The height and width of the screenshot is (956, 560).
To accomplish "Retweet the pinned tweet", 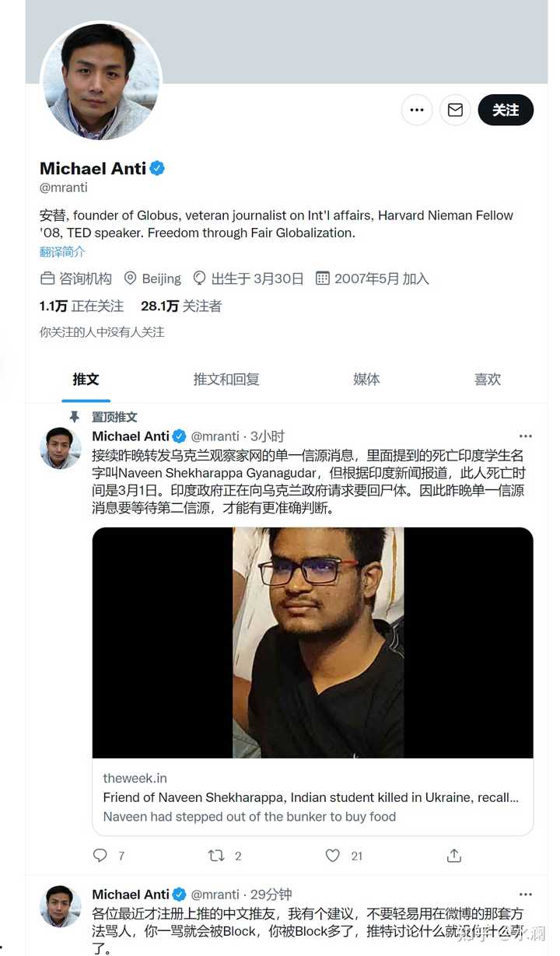I will [x=217, y=856].
